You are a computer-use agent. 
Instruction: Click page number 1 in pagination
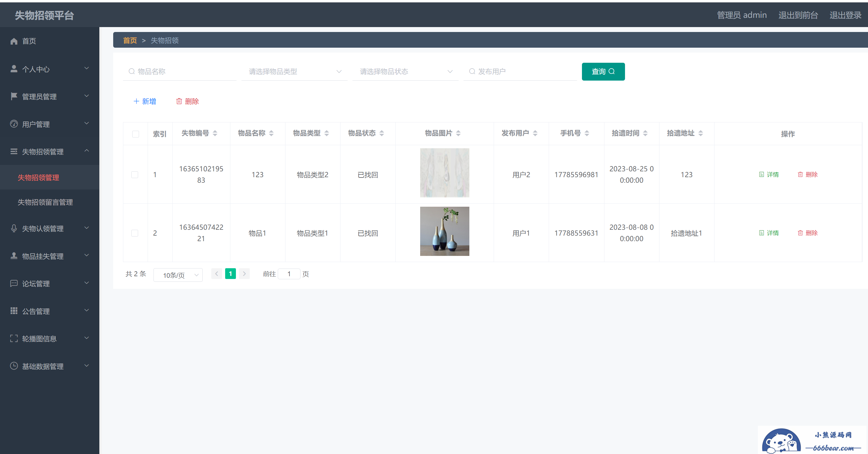(230, 274)
